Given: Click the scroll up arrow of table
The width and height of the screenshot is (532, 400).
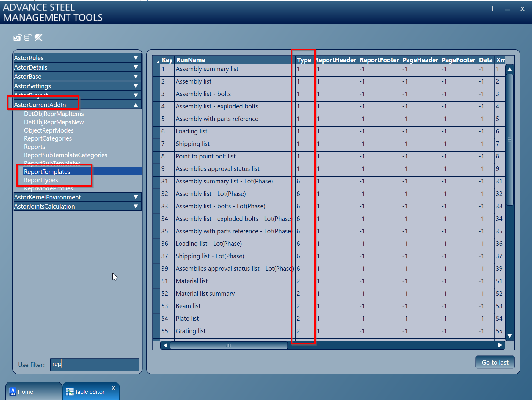Looking at the screenshot, I should pos(510,69).
